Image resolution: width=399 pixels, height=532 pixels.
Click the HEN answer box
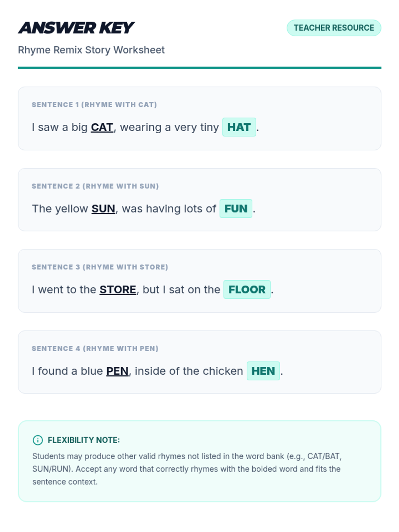click(263, 371)
